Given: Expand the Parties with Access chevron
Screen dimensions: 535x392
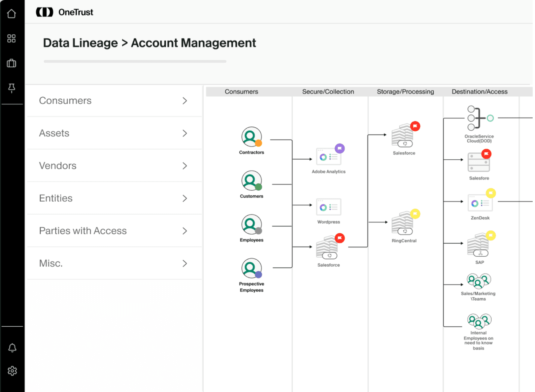Looking at the screenshot, I should (185, 231).
